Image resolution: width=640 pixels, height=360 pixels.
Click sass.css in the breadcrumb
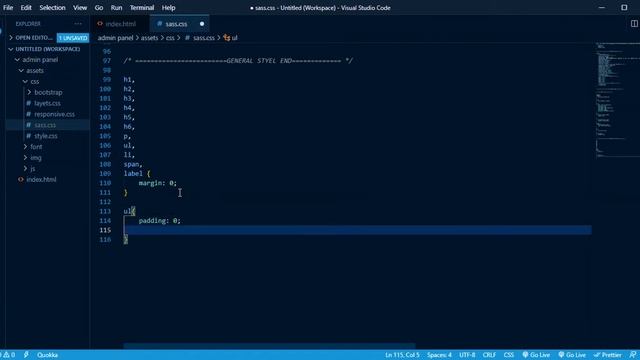204,38
